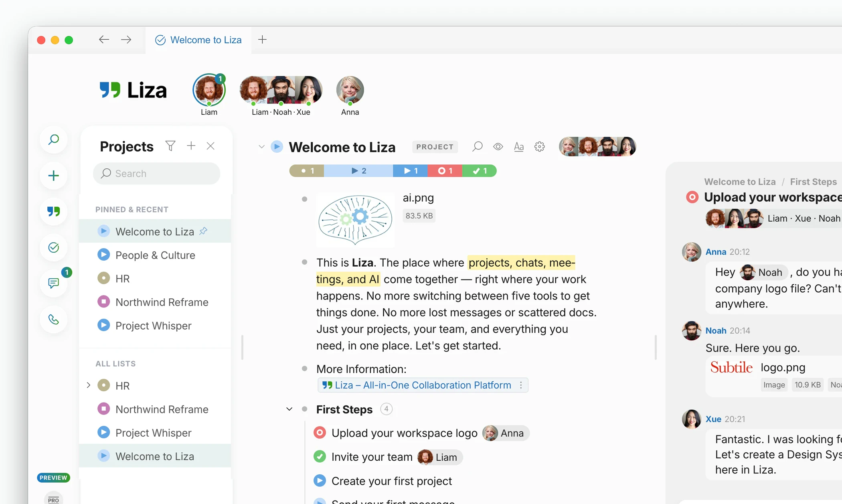
Task: Click the Noah mention chip in Anna's message
Action: pyautogui.click(x=763, y=272)
